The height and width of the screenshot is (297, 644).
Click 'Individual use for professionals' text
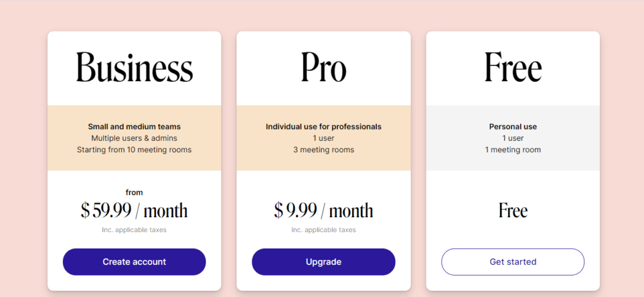point(323,126)
